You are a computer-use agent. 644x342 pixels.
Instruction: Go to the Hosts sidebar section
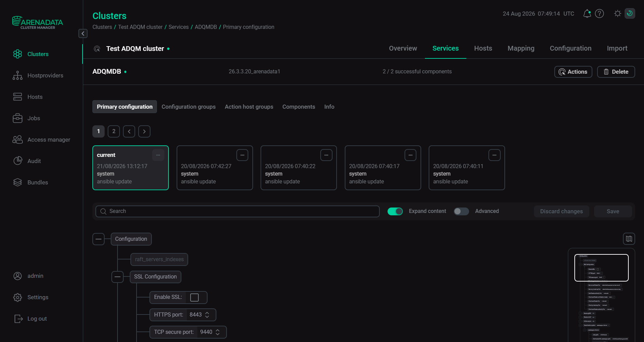coord(28,97)
